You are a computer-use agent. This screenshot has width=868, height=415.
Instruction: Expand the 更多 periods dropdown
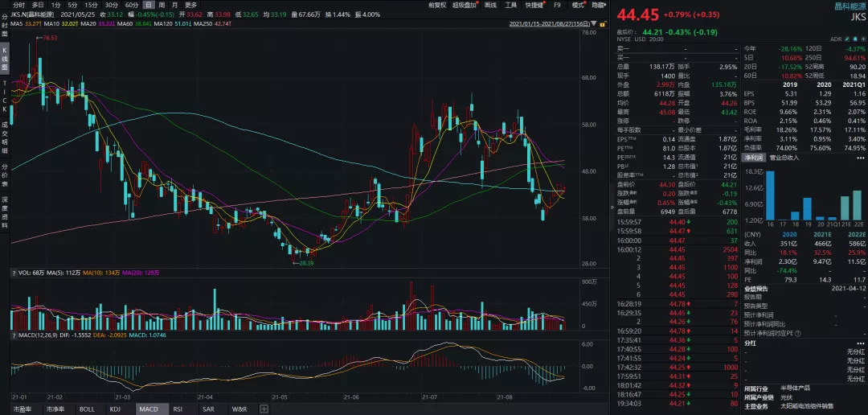tap(190, 5)
